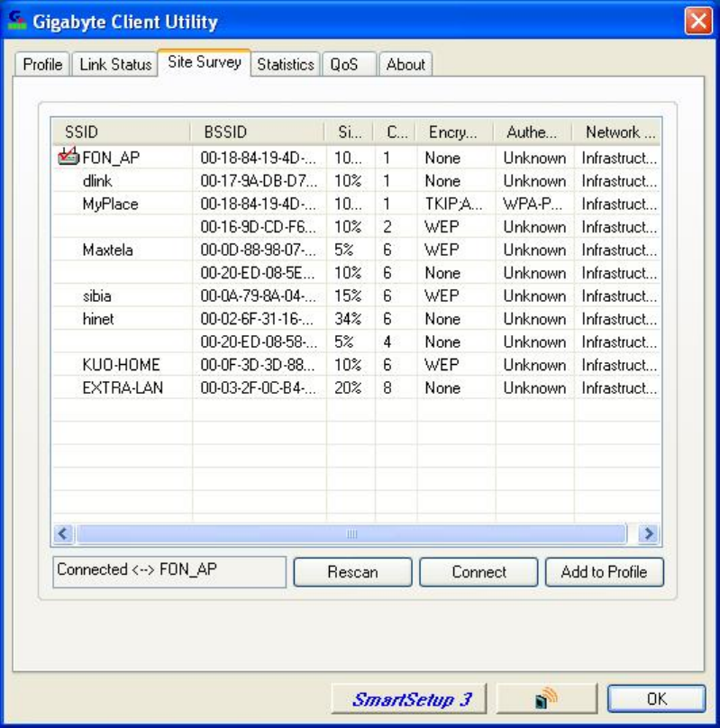
Task: Click BSSID 00-20-ED-08-58-...
Action: point(259,341)
